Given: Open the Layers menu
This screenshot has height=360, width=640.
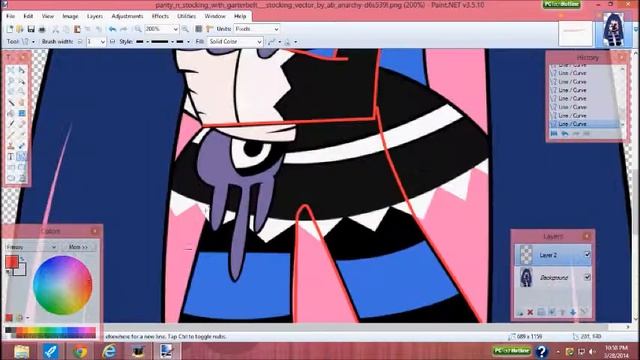Looking at the screenshot, I should tap(95, 16).
